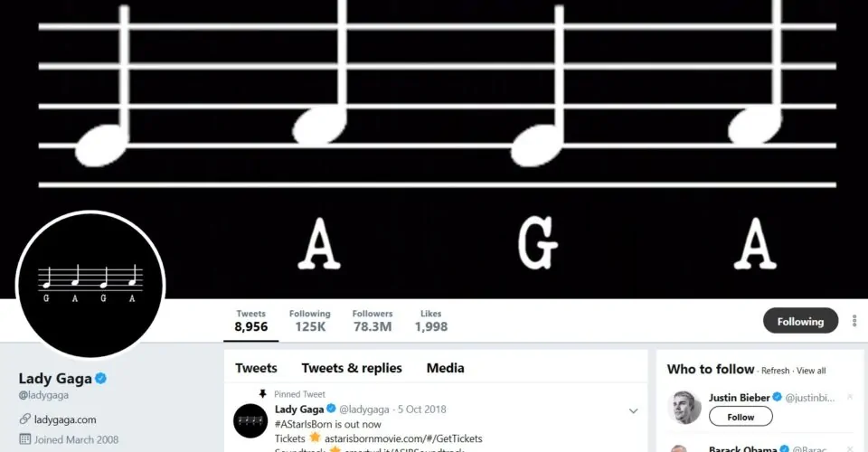Click the link icon beside ladygaga.com

point(25,419)
